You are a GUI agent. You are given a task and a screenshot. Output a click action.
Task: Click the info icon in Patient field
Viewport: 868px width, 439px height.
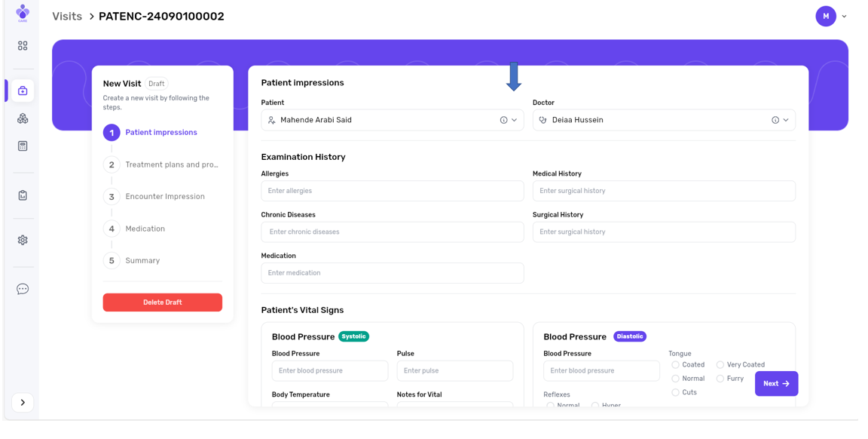click(503, 120)
